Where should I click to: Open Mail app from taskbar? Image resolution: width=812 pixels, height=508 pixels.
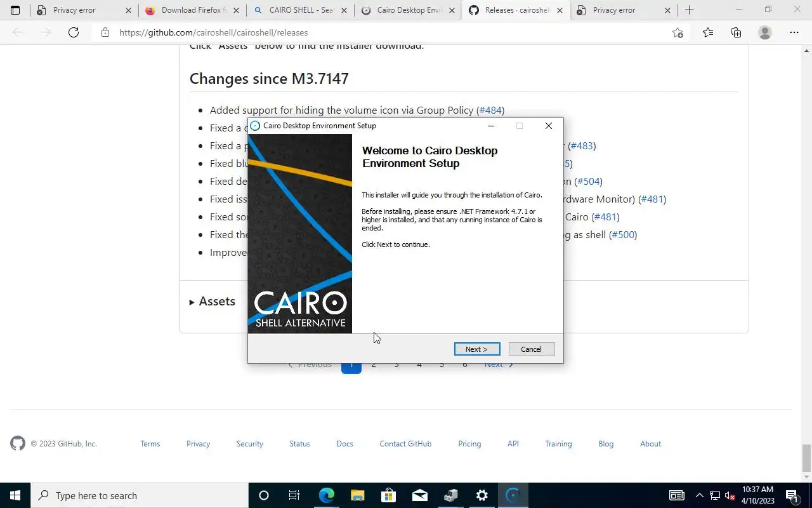pos(419,495)
